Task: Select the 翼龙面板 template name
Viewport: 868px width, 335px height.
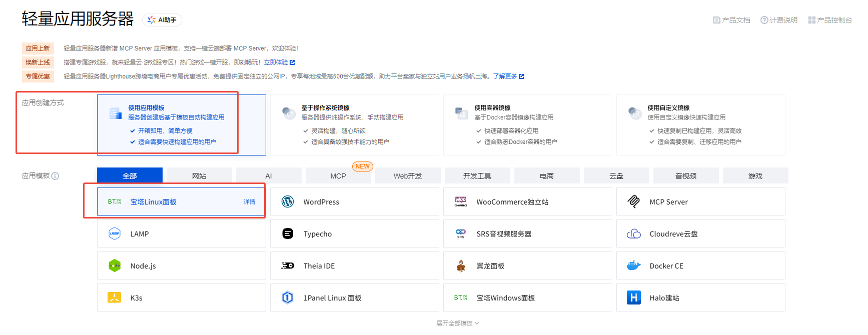Action: tap(490, 266)
